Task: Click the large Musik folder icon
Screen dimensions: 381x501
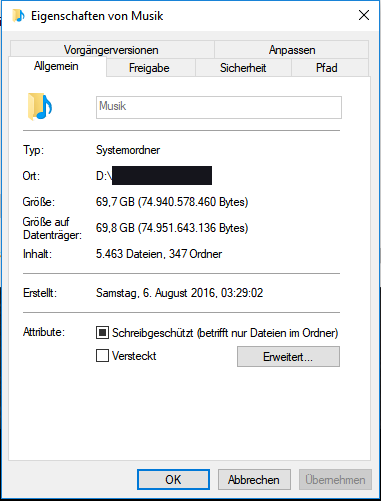Action: point(40,107)
